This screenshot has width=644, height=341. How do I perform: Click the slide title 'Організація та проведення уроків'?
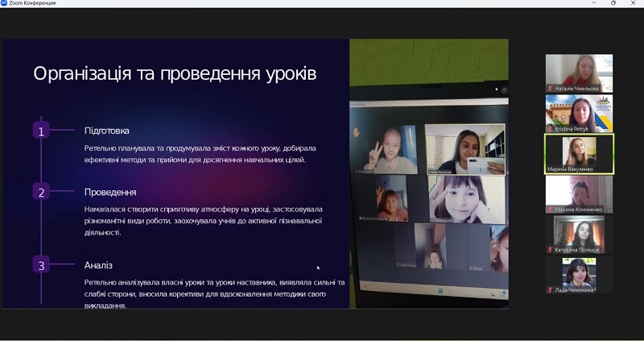pos(175,74)
